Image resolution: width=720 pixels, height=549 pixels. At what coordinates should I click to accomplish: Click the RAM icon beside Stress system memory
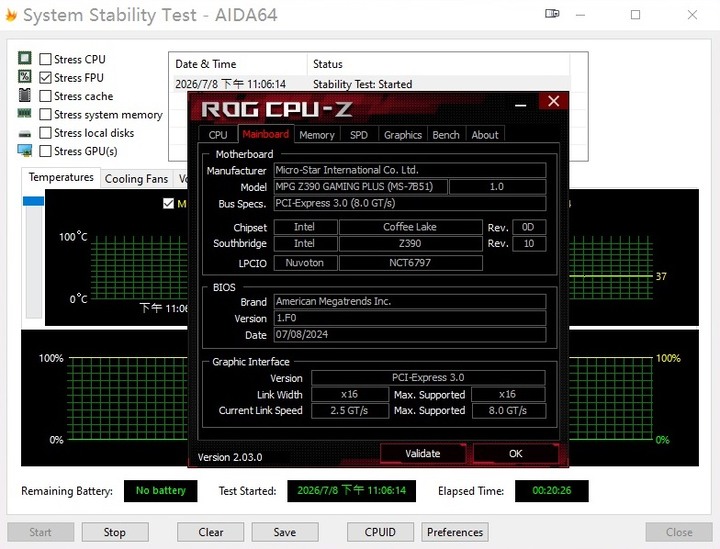point(25,113)
